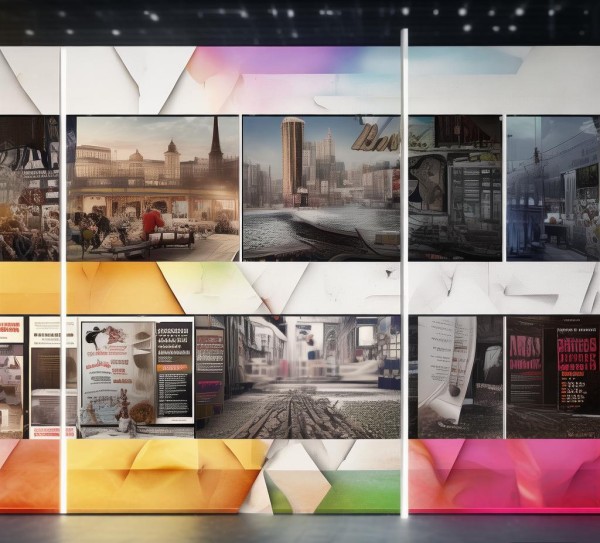Select the poster with the rabbit illustration

click(118, 373)
